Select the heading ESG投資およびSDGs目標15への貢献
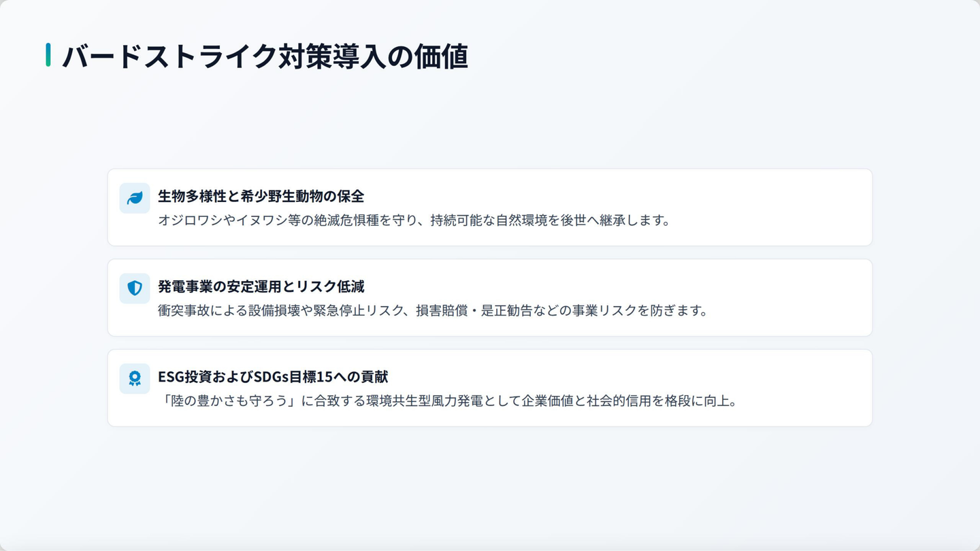This screenshot has height=551, width=980. pyautogui.click(x=273, y=378)
